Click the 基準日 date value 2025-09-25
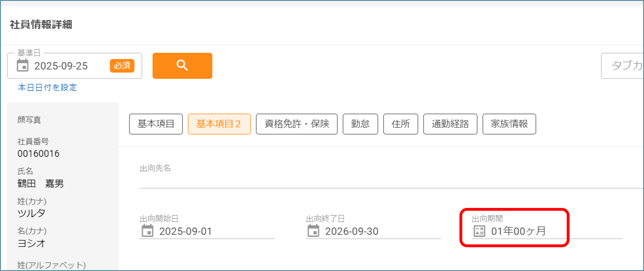The width and height of the screenshot is (644, 271). tap(61, 66)
